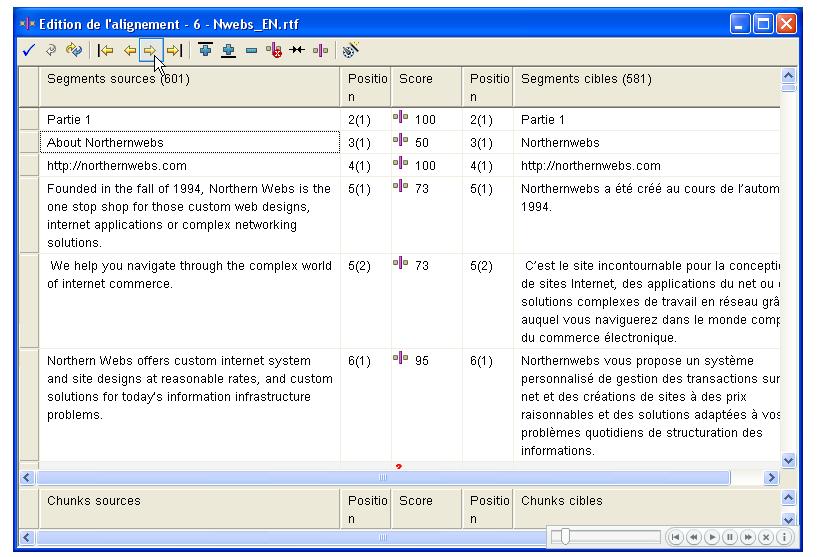Image resolution: width=827 pixels, height=557 pixels.
Task: Click the segments table vertical scrollbar down arrow
Action: click(789, 460)
